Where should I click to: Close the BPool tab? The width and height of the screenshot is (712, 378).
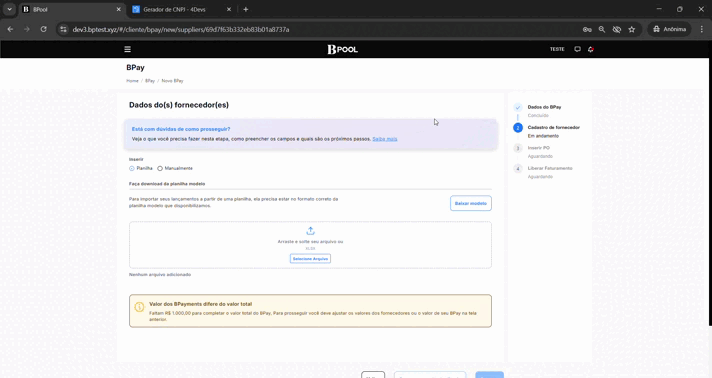point(119,9)
